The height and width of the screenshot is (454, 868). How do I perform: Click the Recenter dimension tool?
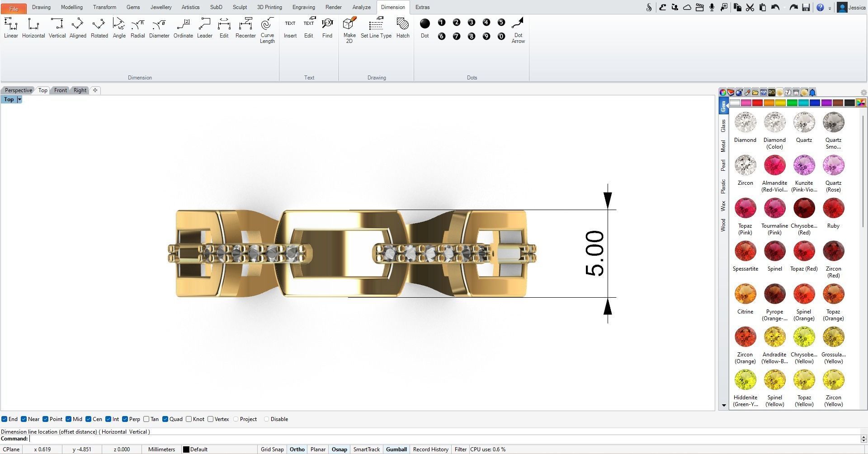tap(245, 28)
